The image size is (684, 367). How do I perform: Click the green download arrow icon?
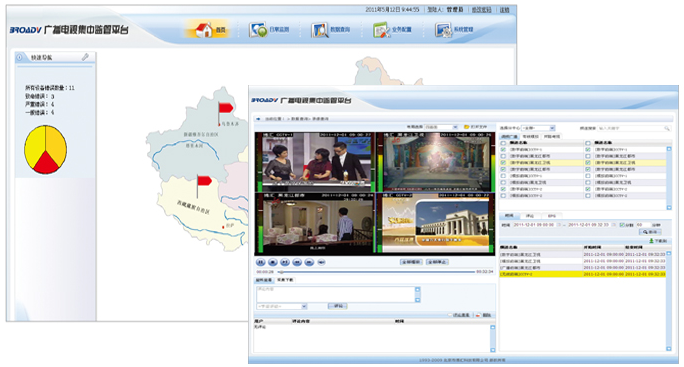[651, 241]
